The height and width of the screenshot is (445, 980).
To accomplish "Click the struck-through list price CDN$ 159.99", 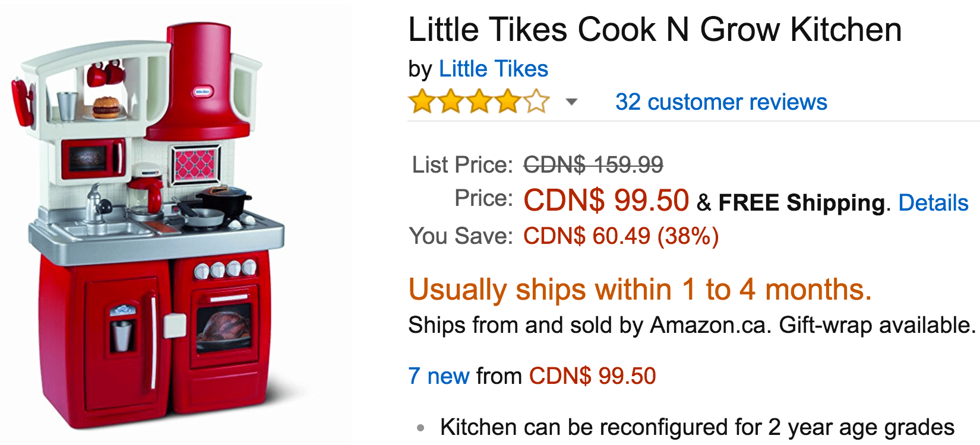I will click(x=593, y=165).
